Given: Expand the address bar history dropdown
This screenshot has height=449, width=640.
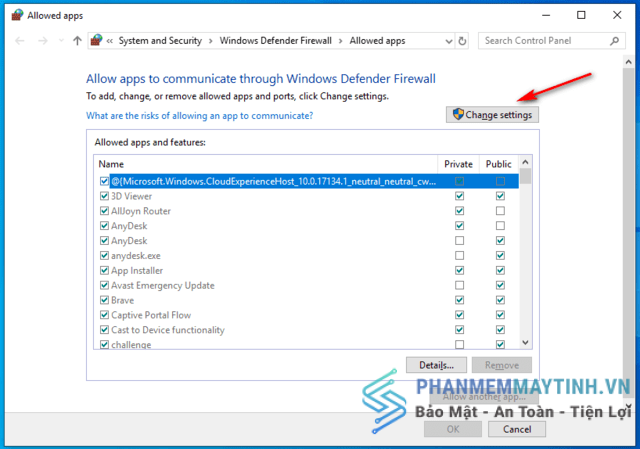Looking at the screenshot, I should (449, 41).
